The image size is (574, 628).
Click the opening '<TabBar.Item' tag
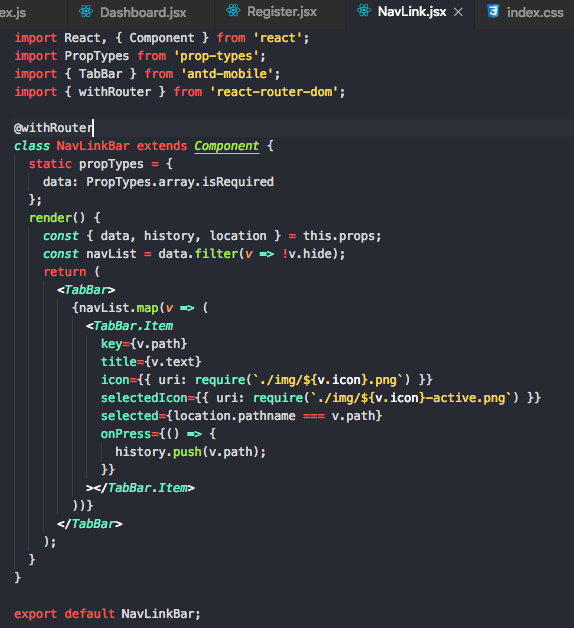pos(129,326)
